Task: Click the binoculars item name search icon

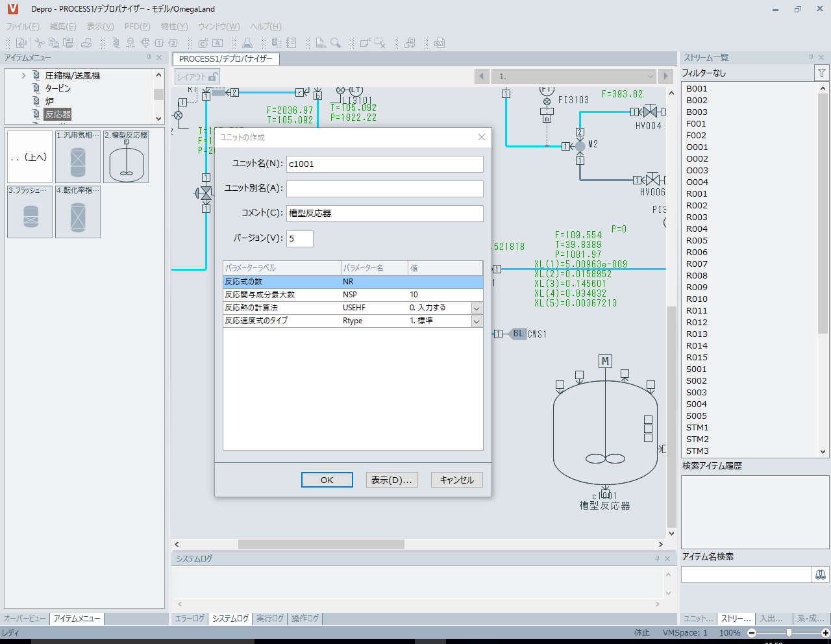Action: pos(821,575)
